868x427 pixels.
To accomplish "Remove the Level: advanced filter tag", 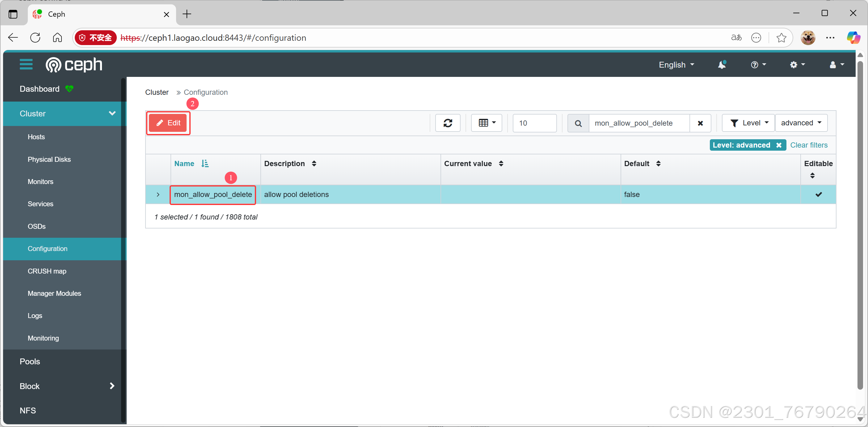I will (779, 145).
